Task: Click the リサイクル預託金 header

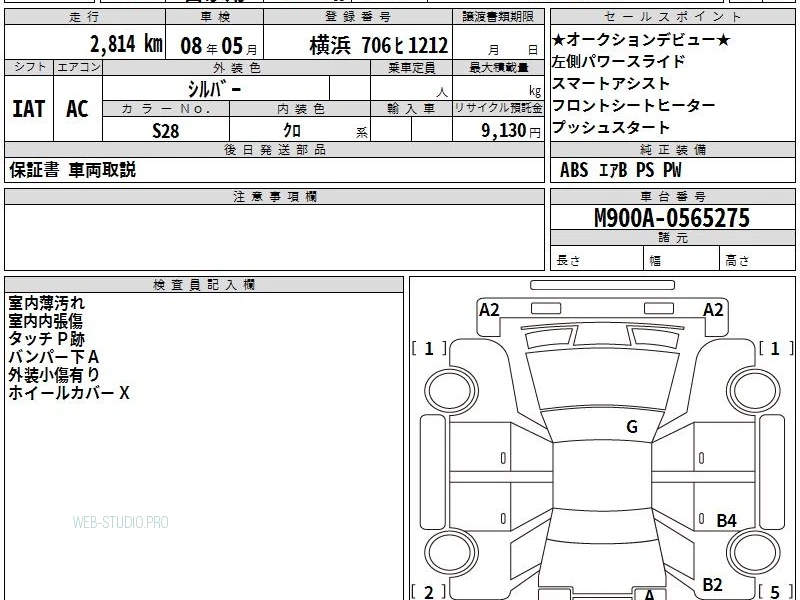Action: tap(498, 109)
